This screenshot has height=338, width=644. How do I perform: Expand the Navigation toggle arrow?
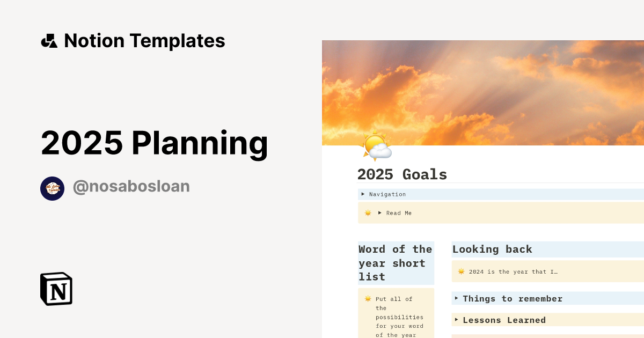pyautogui.click(x=363, y=194)
